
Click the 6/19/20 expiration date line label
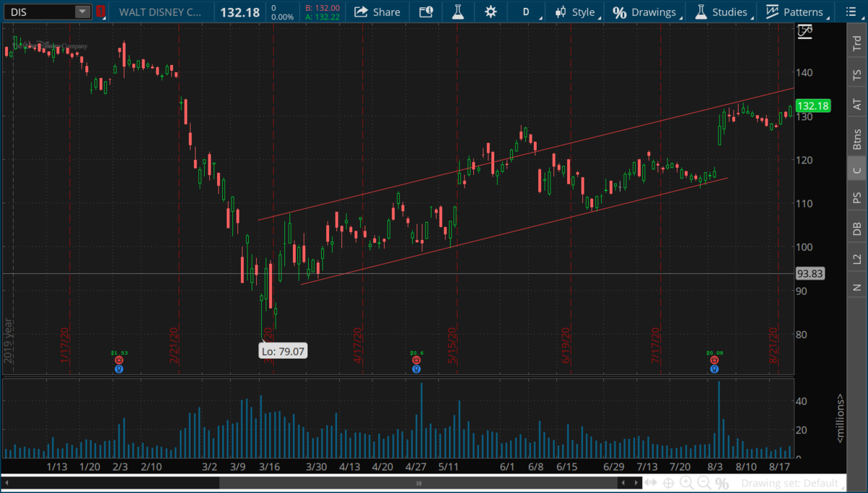tap(566, 346)
